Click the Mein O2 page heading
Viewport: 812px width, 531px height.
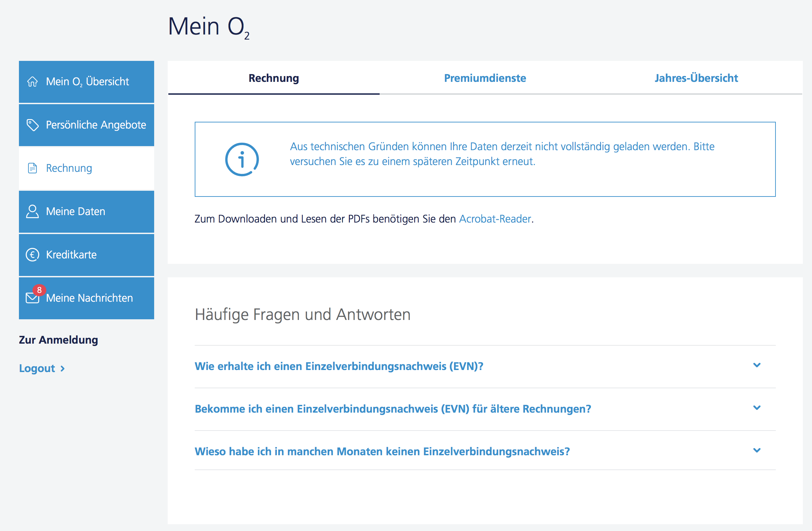209,27
